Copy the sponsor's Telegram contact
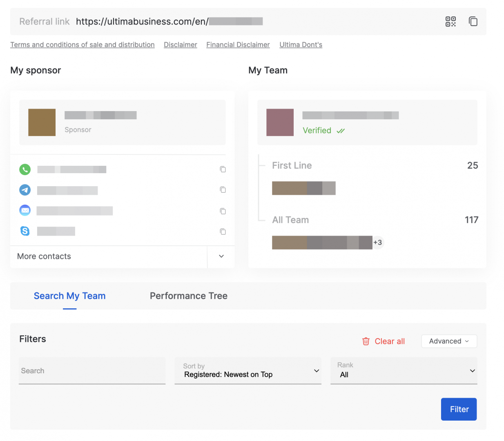The height and width of the screenshot is (441, 504). click(223, 189)
